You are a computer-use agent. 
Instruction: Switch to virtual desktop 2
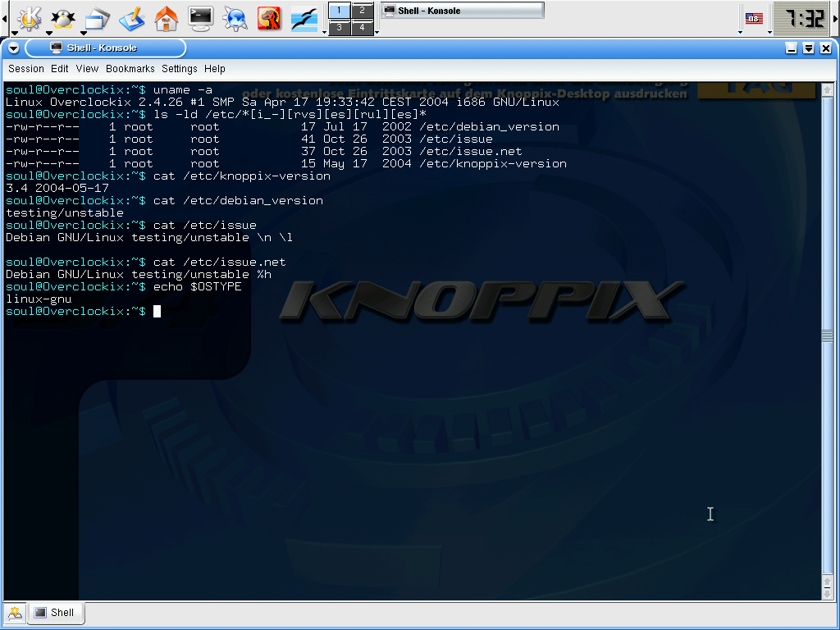[x=362, y=10]
